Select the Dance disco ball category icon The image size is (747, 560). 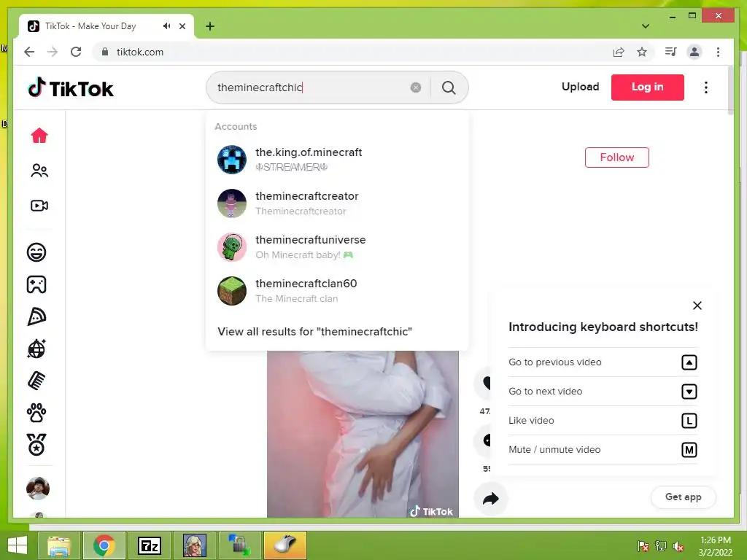point(36,349)
